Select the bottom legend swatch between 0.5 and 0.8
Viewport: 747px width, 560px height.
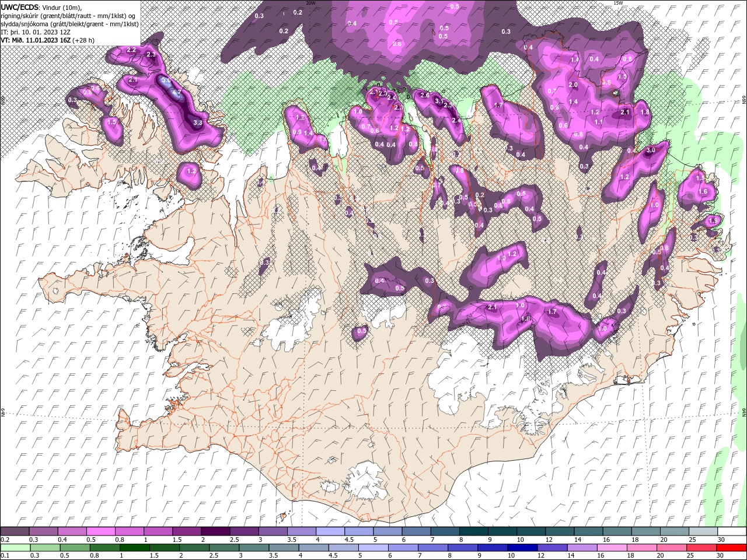[x=75, y=547]
